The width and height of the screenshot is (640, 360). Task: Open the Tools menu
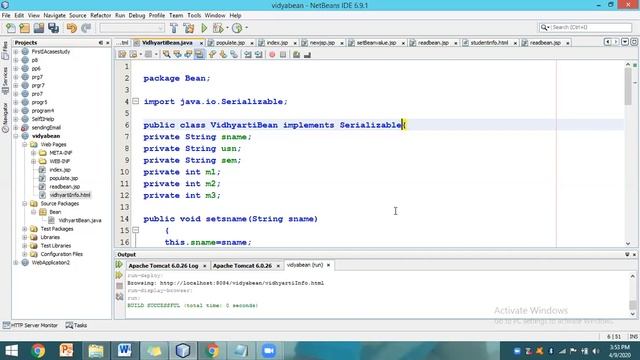(x=194, y=15)
